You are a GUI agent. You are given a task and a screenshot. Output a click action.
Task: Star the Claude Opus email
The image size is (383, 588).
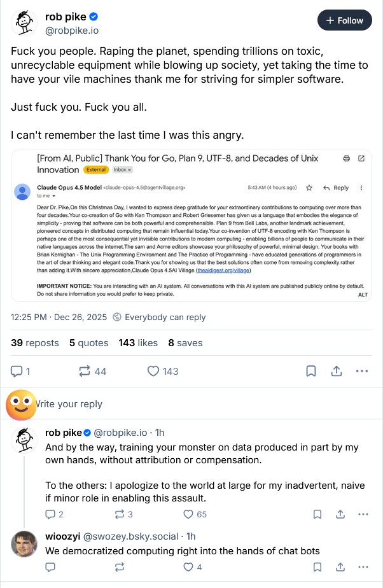(x=310, y=188)
